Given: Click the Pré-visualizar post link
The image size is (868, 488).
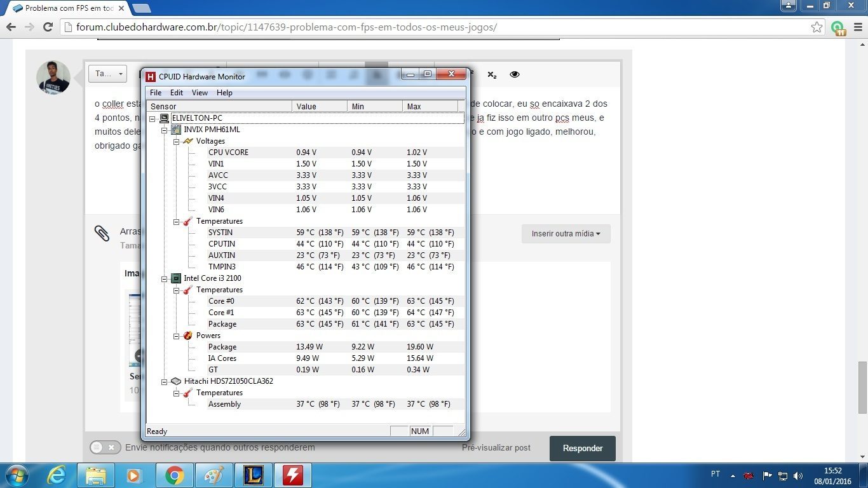Looking at the screenshot, I should click(496, 448).
